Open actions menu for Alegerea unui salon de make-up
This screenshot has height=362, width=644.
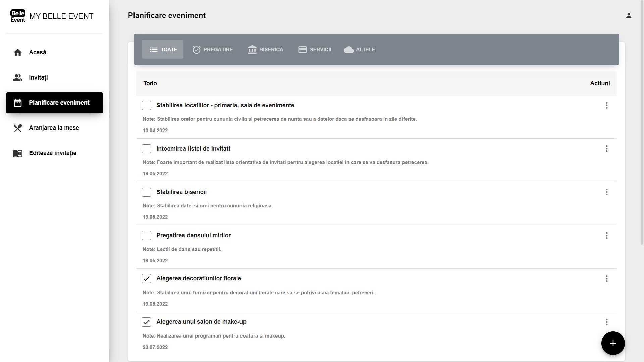point(606,322)
